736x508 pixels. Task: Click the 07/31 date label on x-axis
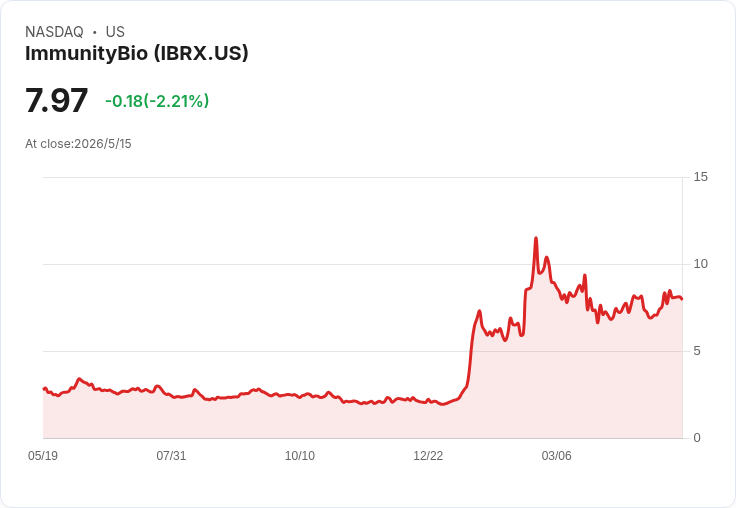(x=171, y=456)
